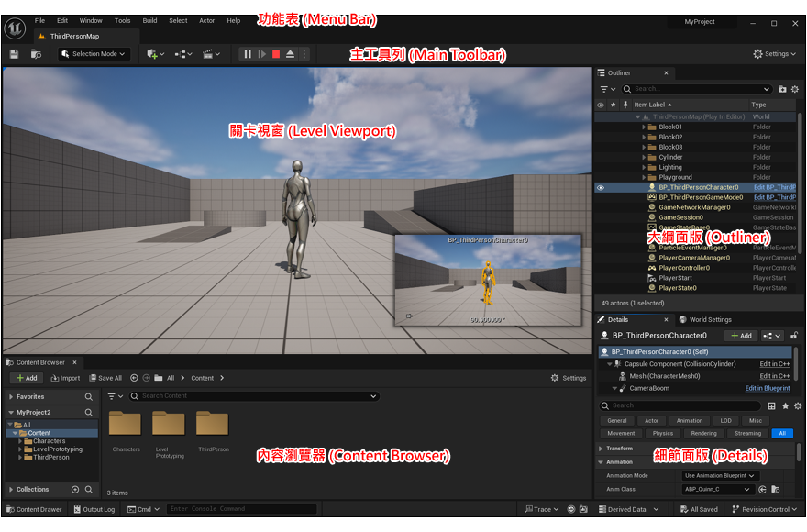The height and width of the screenshot is (532, 807).
Task: Open the Output Log
Action: pos(94,509)
